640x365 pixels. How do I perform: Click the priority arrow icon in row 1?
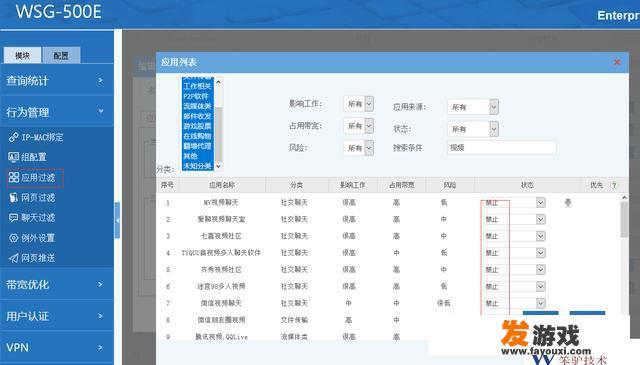pos(568,203)
